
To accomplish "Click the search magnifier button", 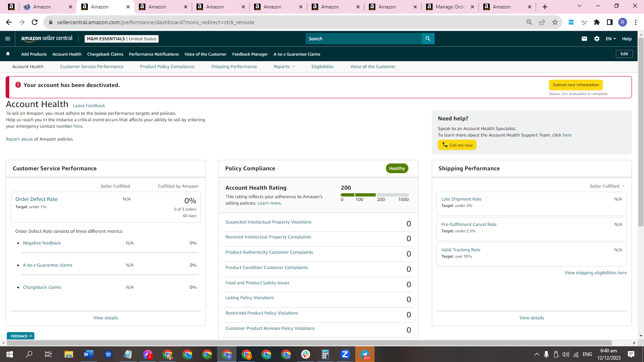I will [x=428, y=39].
